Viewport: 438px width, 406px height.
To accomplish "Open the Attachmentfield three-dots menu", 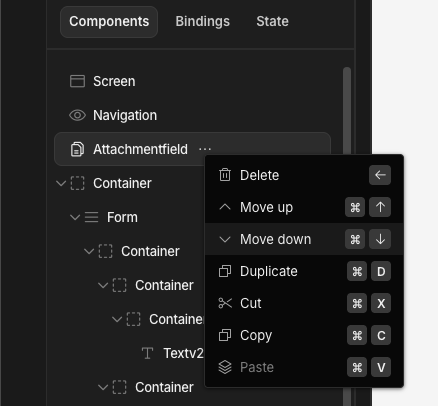I will tap(205, 149).
